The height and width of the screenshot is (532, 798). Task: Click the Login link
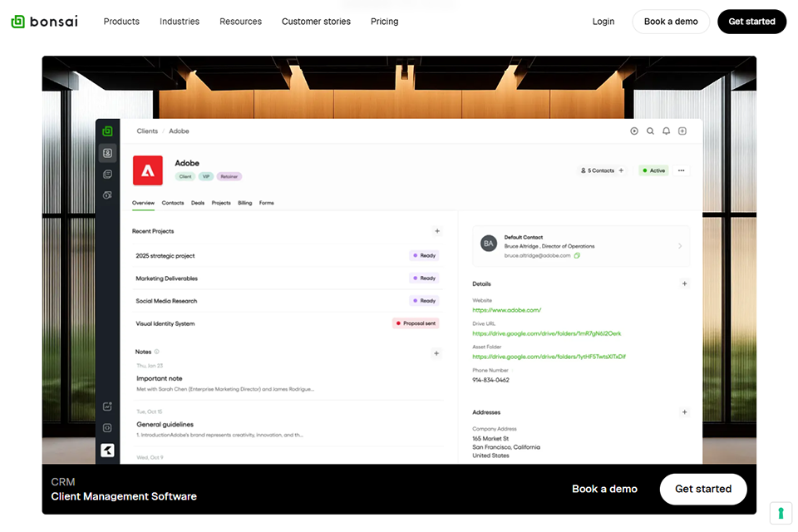(x=603, y=22)
